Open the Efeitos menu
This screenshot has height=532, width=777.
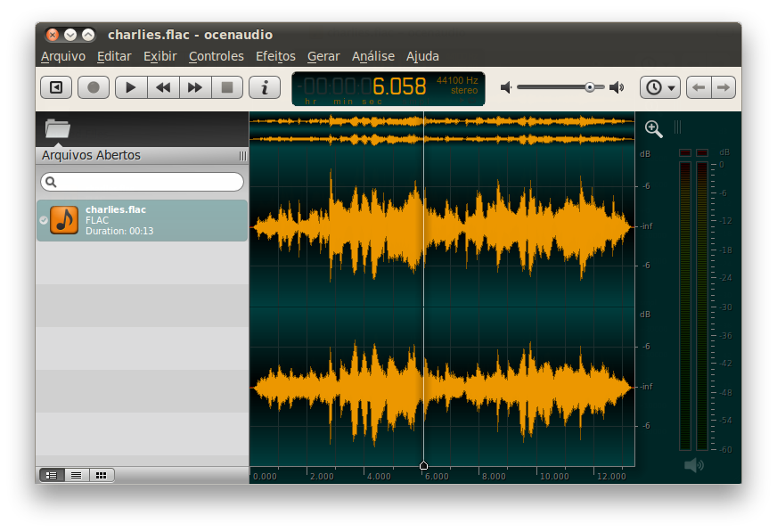click(275, 55)
